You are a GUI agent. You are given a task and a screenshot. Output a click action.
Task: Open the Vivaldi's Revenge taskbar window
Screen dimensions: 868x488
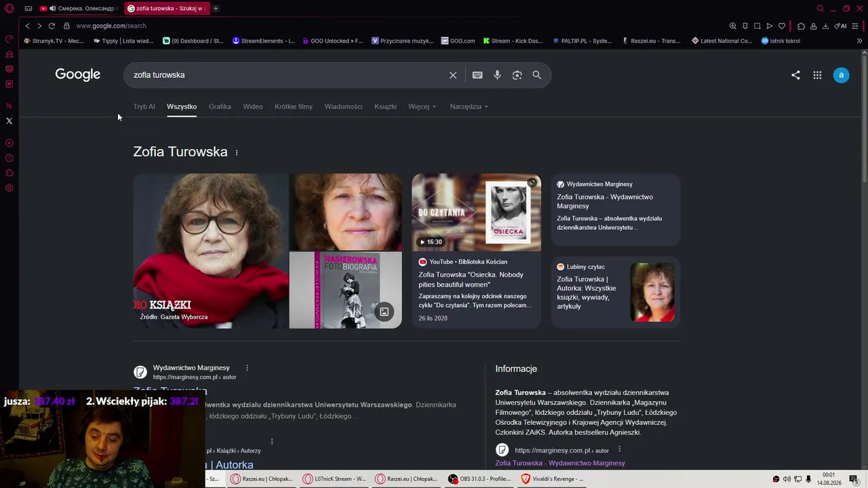pos(552,479)
